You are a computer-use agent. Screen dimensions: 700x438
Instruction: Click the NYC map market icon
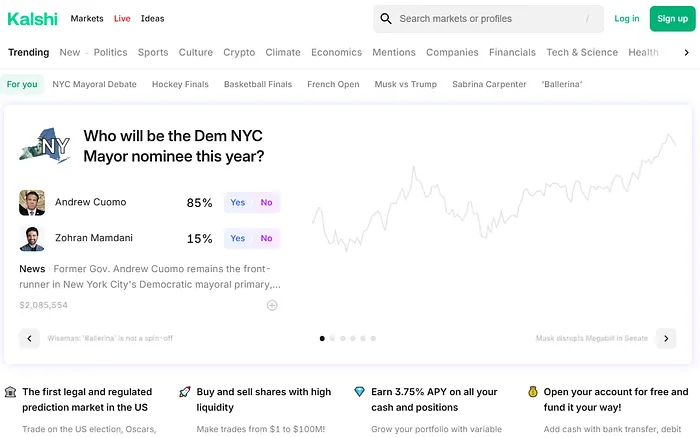45,146
